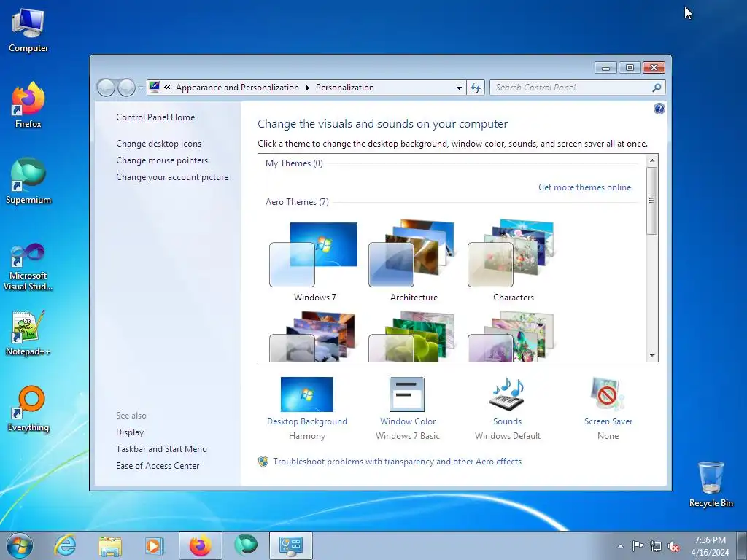Screen dimensions: 747x560
Task: Go to Control Panel Home
Action: pos(155,117)
